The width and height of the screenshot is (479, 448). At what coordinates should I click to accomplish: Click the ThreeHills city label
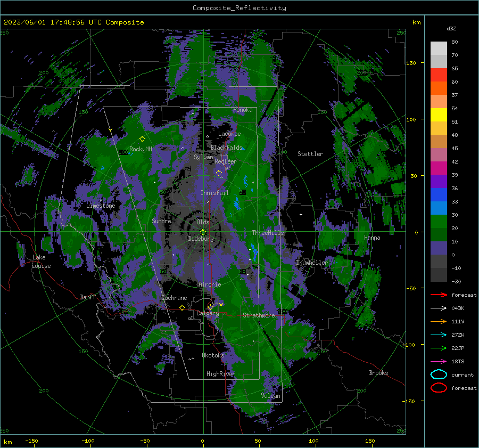[268, 233]
